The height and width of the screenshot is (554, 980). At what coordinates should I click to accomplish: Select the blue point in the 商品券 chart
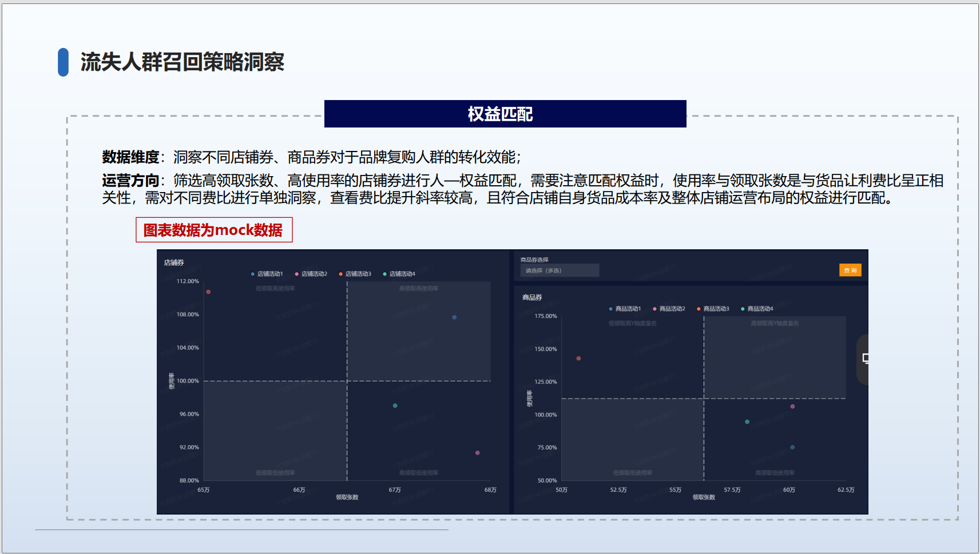pyautogui.click(x=792, y=447)
